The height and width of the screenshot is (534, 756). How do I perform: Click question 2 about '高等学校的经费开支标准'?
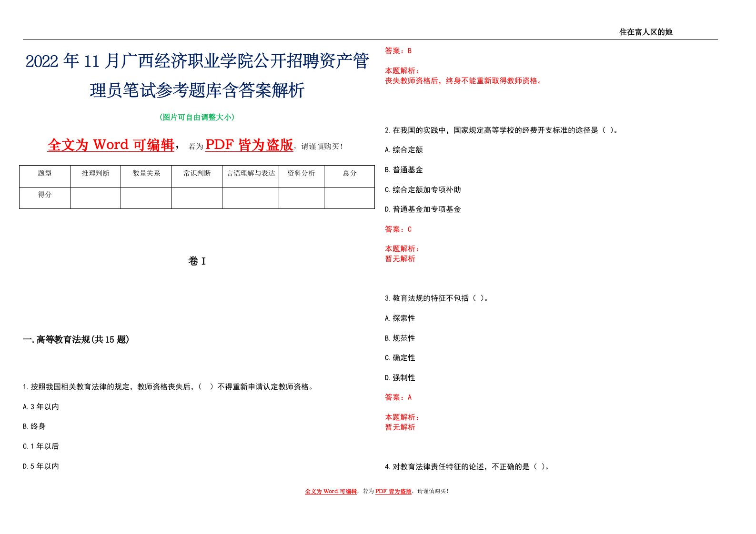coord(502,130)
